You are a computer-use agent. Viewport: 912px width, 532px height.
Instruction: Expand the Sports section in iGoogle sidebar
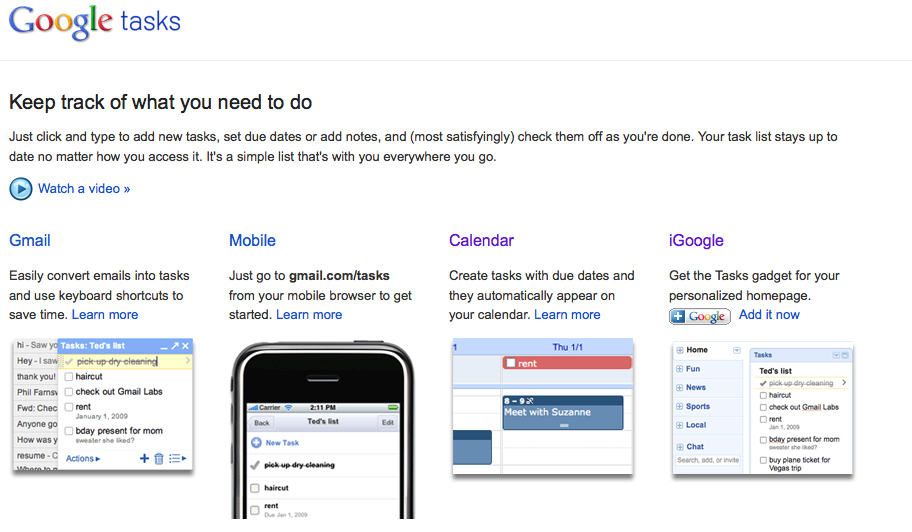coord(680,407)
